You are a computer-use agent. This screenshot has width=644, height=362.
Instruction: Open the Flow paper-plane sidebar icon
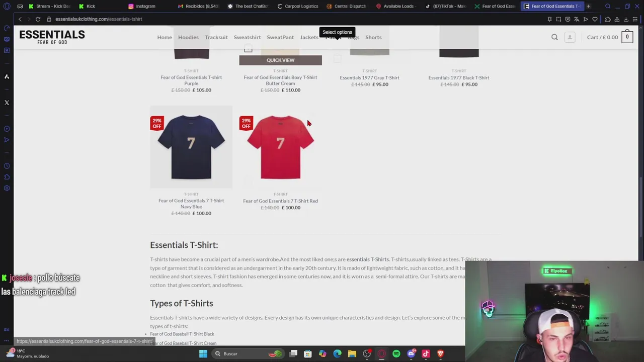(7, 140)
